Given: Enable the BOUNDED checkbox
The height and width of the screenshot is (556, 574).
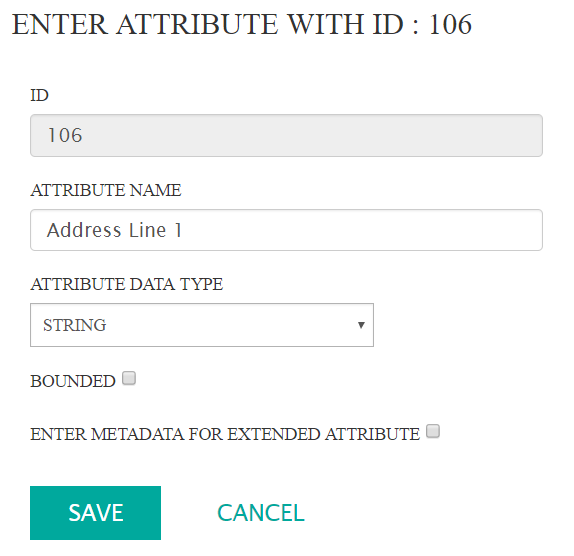Looking at the screenshot, I should tap(129, 378).
